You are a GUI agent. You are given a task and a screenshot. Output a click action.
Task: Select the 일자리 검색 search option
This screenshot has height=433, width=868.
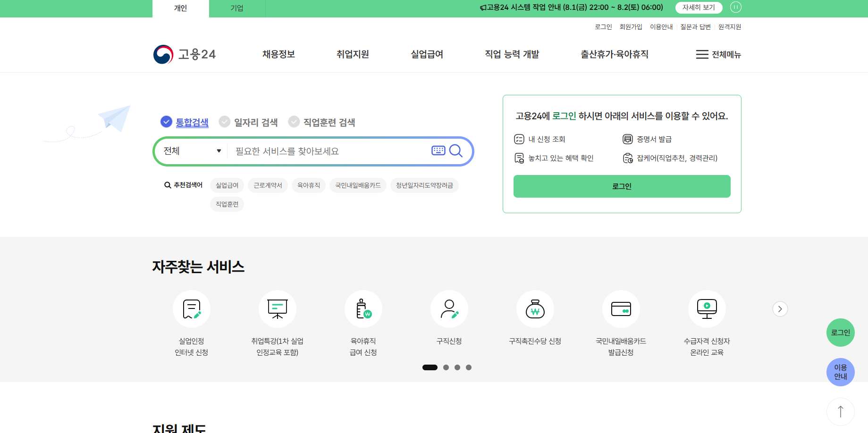click(x=248, y=122)
